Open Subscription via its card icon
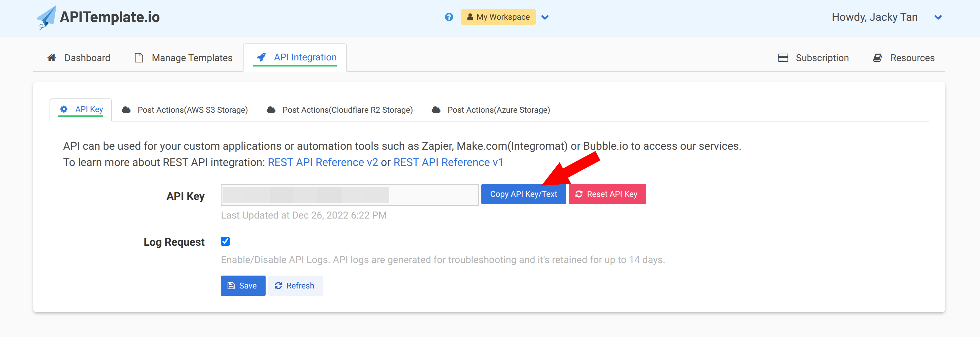 point(783,57)
